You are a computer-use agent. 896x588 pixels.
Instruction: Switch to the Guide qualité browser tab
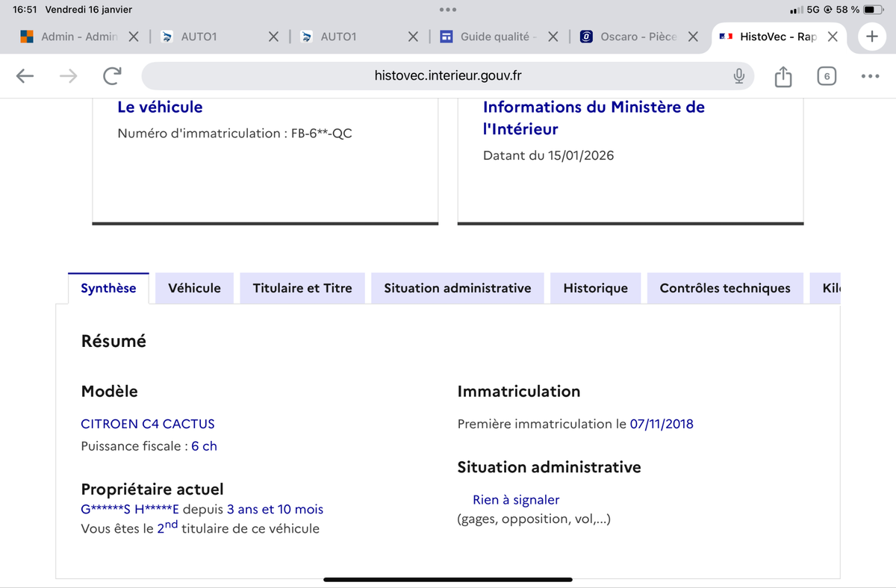[493, 37]
